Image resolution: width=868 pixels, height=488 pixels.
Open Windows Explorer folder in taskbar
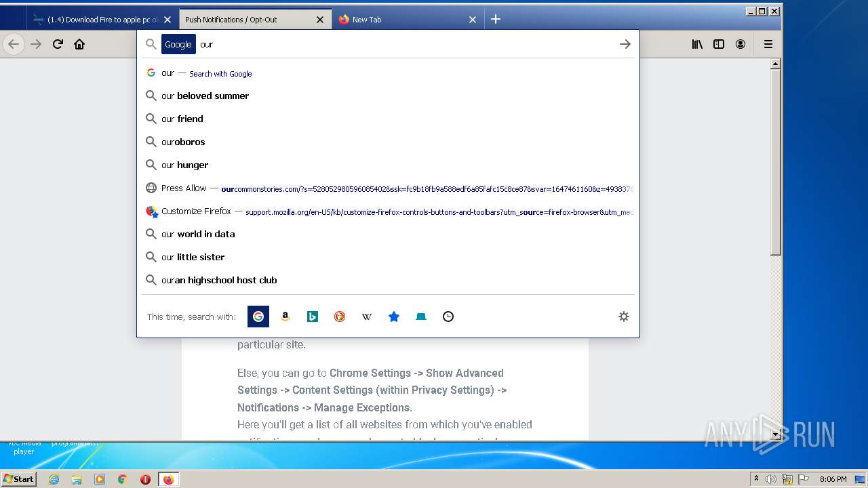(x=77, y=479)
